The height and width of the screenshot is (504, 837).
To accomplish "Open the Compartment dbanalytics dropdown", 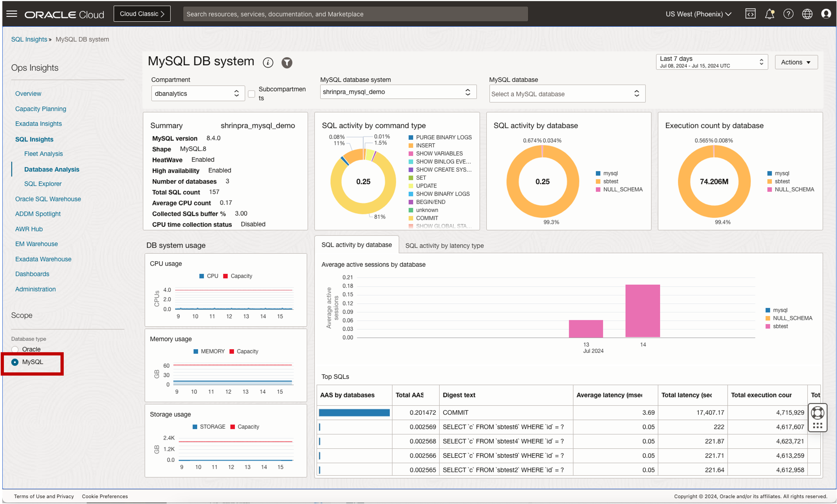I will click(x=198, y=93).
